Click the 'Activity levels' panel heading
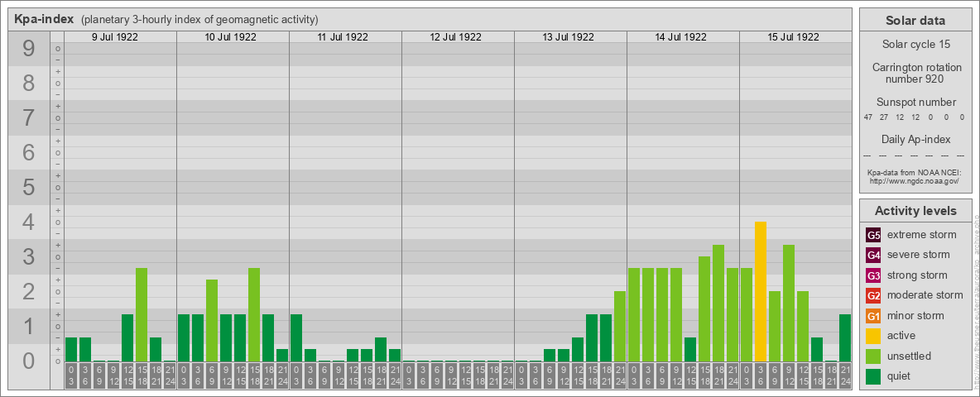 pyautogui.click(x=915, y=211)
